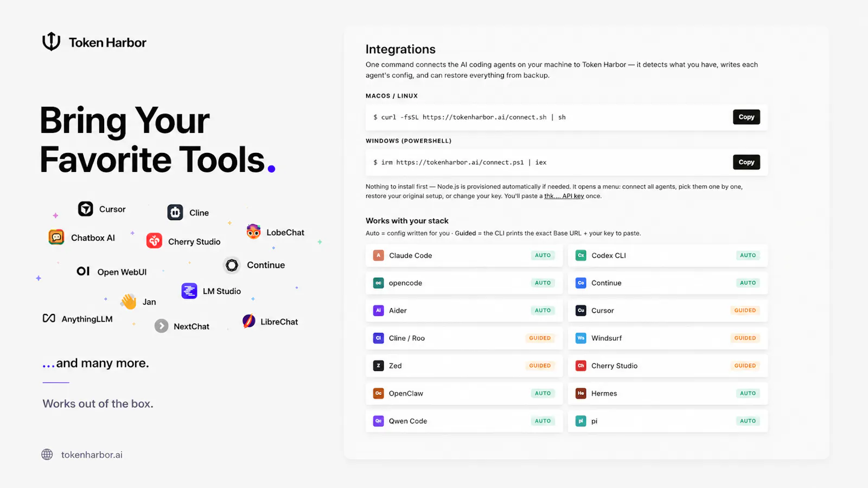Click the AUTO badge on Qwen Code
The width and height of the screenshot is (868, 488).
542,421
